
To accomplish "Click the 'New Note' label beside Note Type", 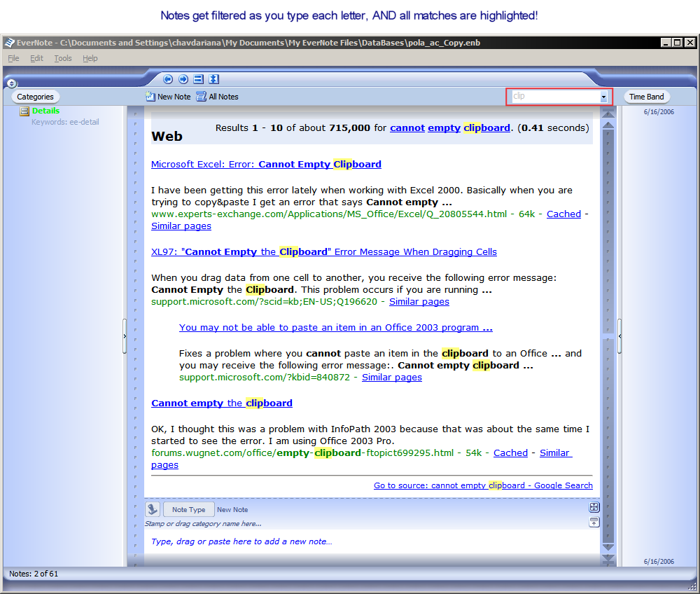I will [x=232, y=509].
